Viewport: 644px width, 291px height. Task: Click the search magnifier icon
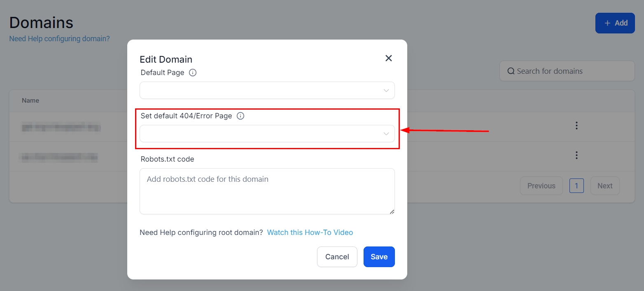[x=511, y=71]
